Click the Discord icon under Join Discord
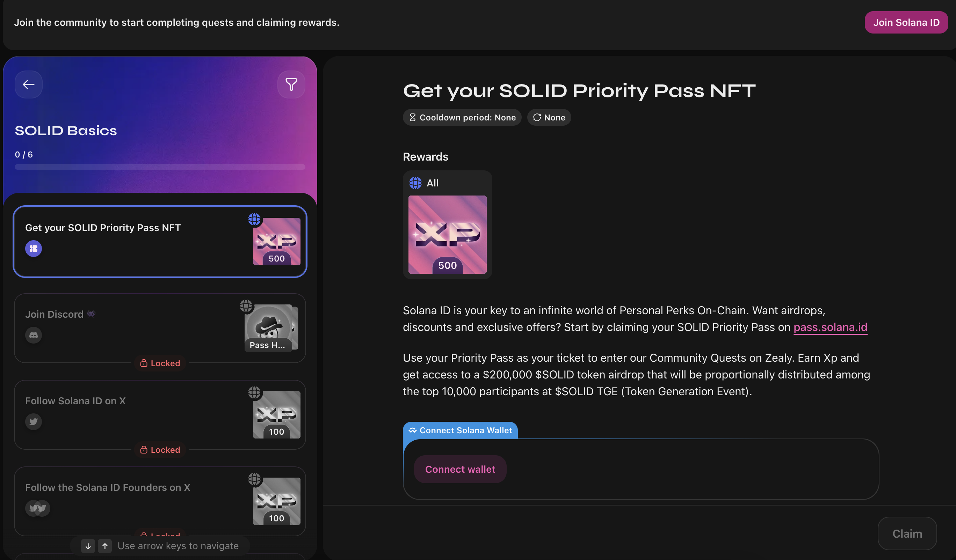 coord(34,335)
